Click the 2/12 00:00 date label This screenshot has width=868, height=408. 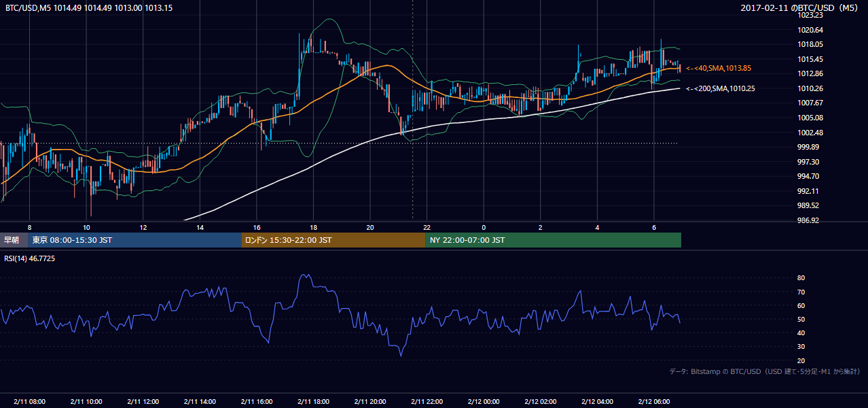click(x=484, y=401)
